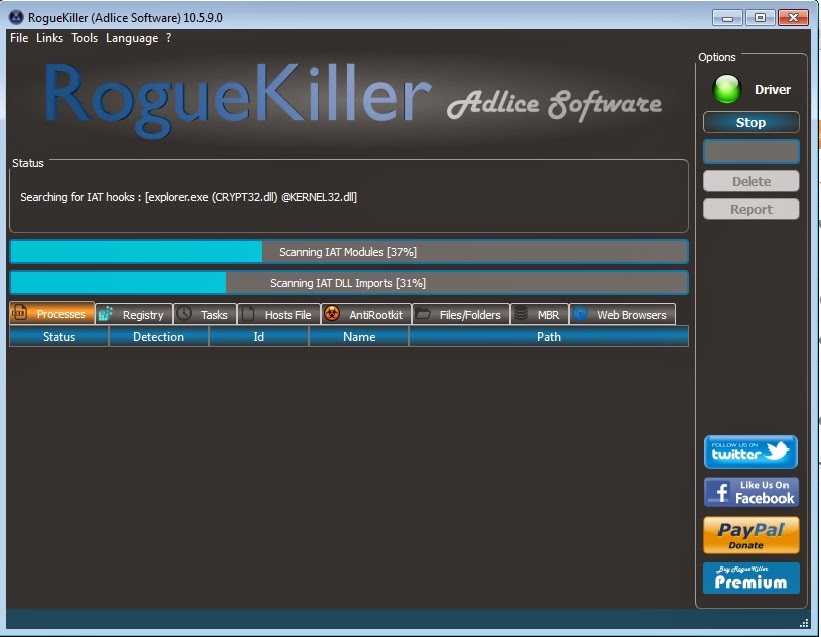Sort by the Path column header
Screen dimensions: 821x637
point(549,337)
